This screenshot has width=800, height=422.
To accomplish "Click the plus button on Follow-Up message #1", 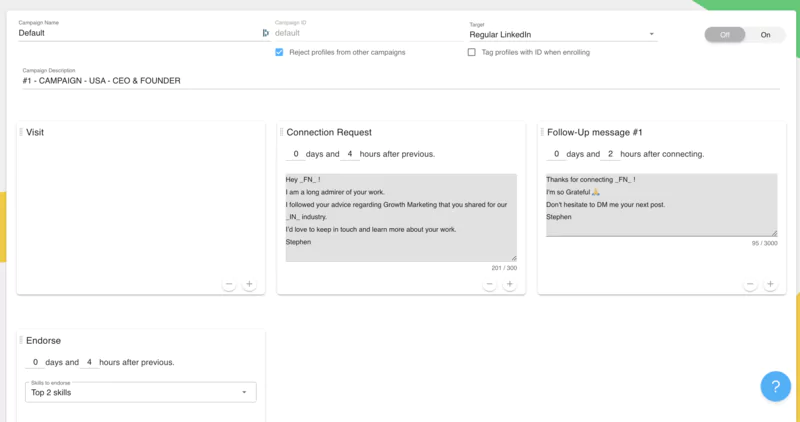I will point(770,284).
